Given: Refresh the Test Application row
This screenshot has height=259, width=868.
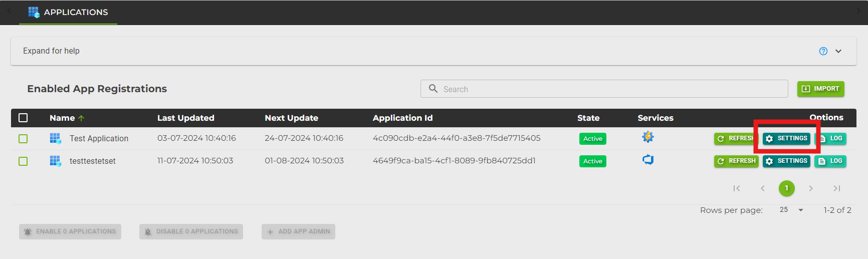Looking at the screenshot, I should (736, 139).
